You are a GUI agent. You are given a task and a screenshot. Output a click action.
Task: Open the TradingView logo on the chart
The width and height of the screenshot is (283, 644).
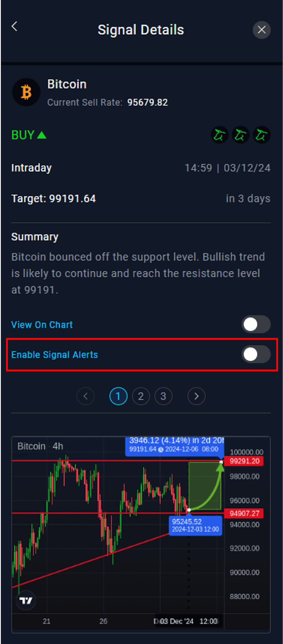(x=25, y=600)
